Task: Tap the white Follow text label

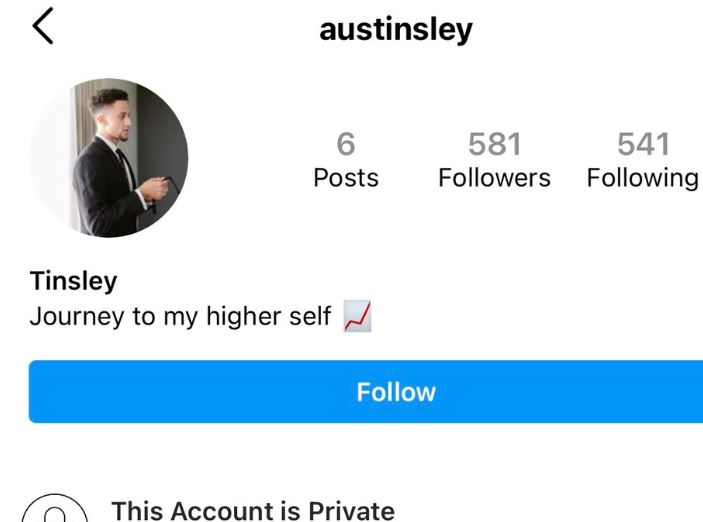Action: (x=396, y=392)
